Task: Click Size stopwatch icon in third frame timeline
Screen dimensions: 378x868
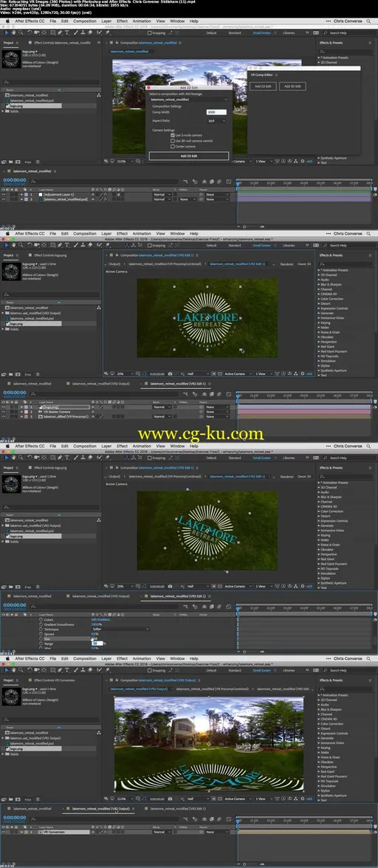Action: [41, 639]
